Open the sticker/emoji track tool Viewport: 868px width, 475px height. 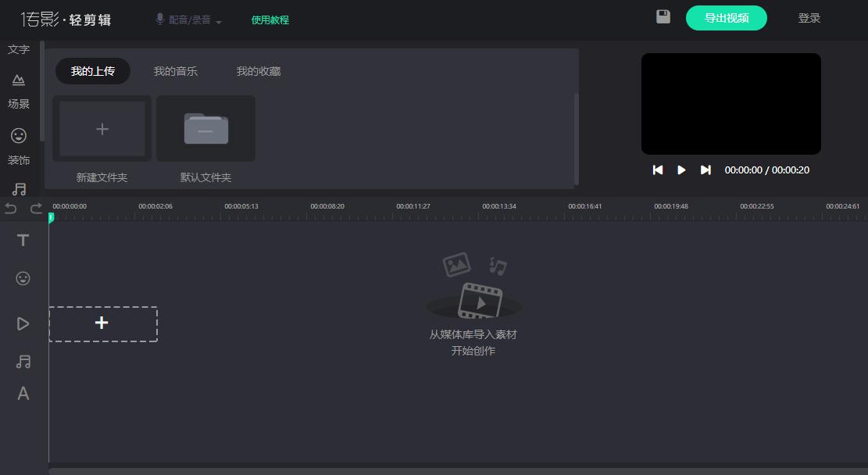[23, 278]
